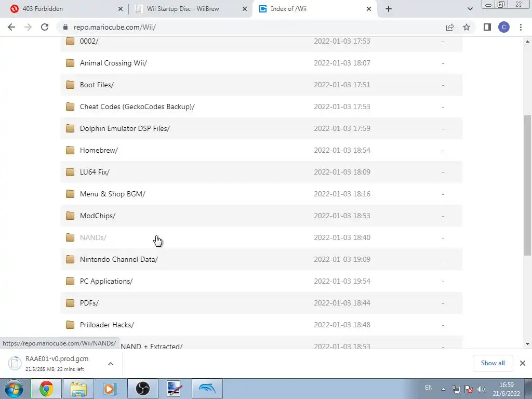This screenshot has width=532, height=399.
Task: Reload the page with the refresh icon
Action: pos(45,27)
